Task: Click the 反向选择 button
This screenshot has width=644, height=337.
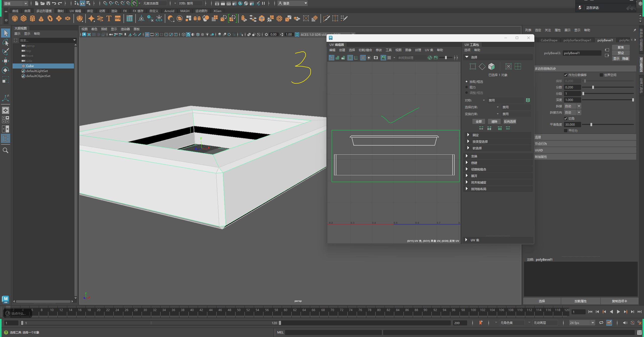Action: [x=510, y=122]
